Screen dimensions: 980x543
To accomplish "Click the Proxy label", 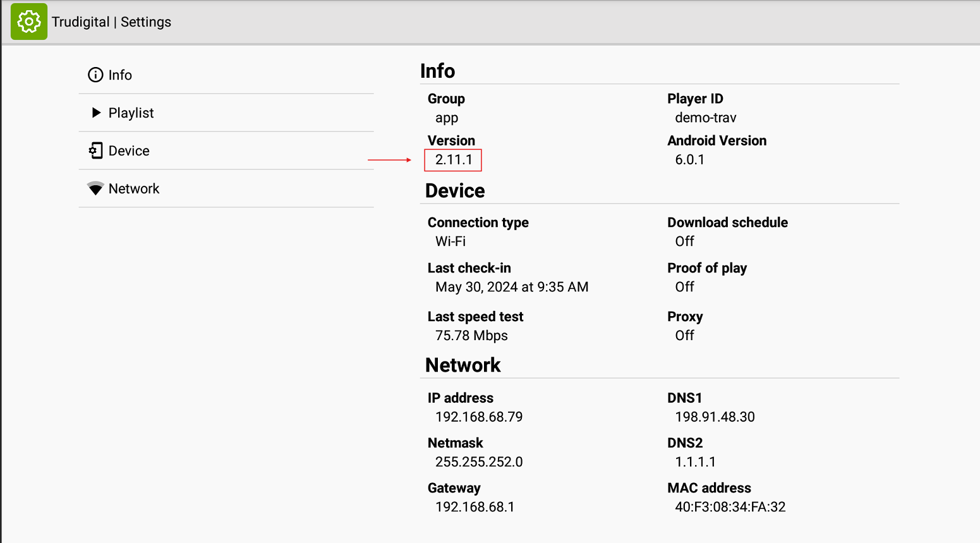I will pos(685,317).
